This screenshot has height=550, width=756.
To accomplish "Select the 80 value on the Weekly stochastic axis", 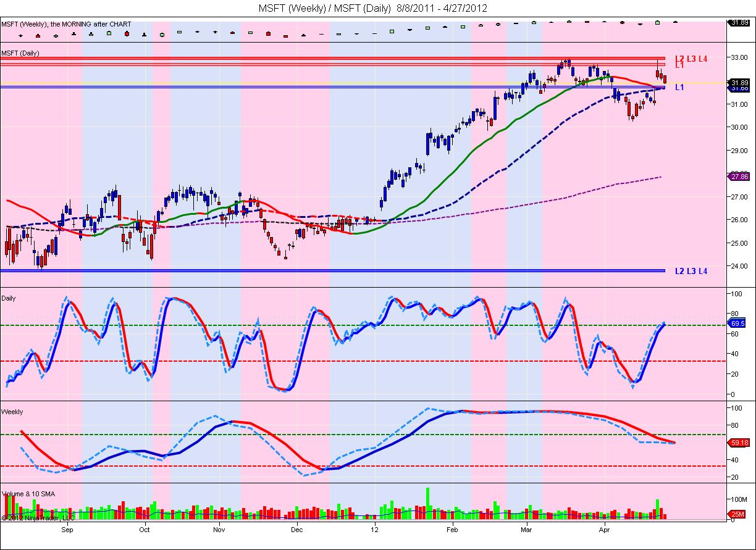I will [735, 425].
